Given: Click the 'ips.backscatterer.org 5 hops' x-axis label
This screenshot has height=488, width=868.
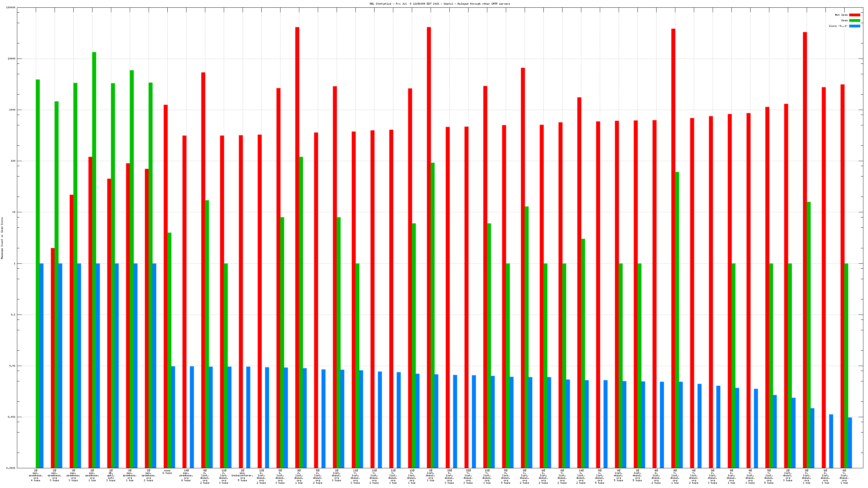Looking at the screenshot, I should point(242,475).
